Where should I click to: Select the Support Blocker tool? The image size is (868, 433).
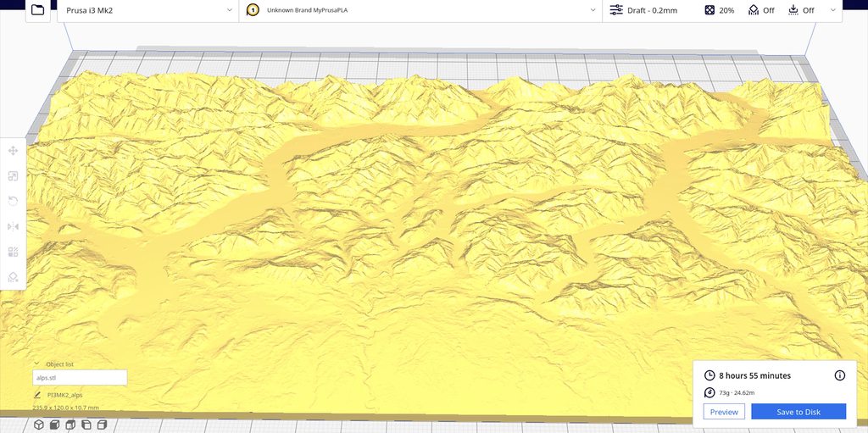coord(13,277)
